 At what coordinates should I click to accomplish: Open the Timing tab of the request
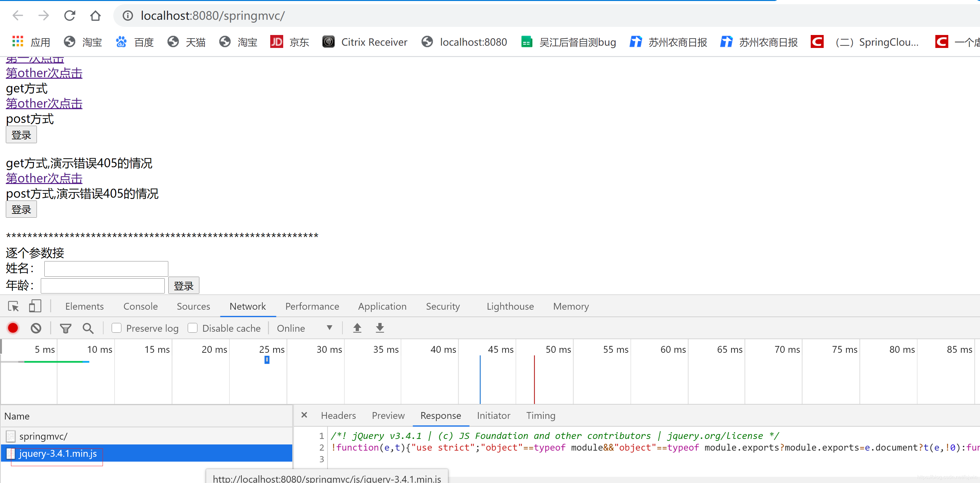540,415
